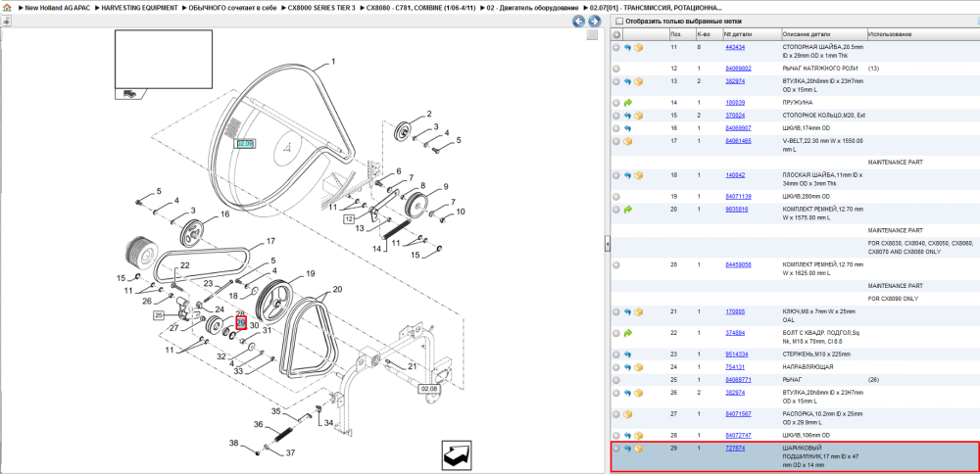Viewport: 980px width, 474px height.
Task: Enable 'Отобразить только выбранные метки' checkbox
Action: [619, 22]
